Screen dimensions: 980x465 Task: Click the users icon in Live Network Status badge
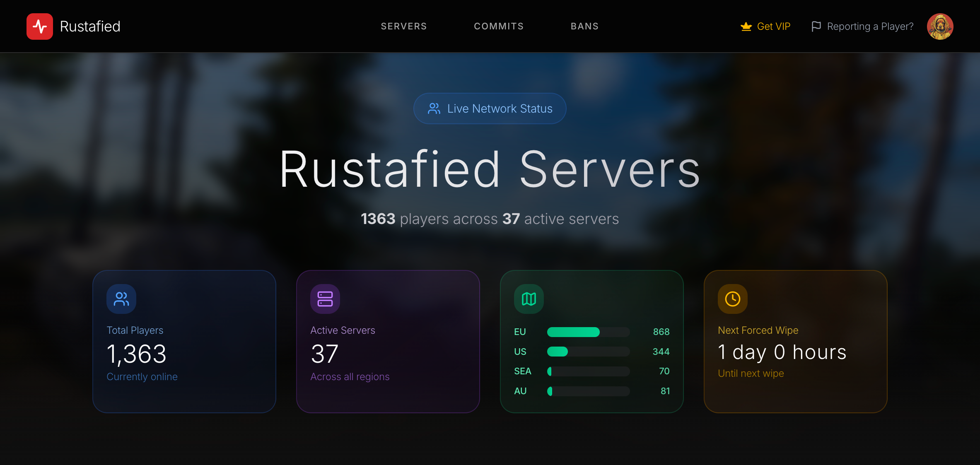click(434, 108)
